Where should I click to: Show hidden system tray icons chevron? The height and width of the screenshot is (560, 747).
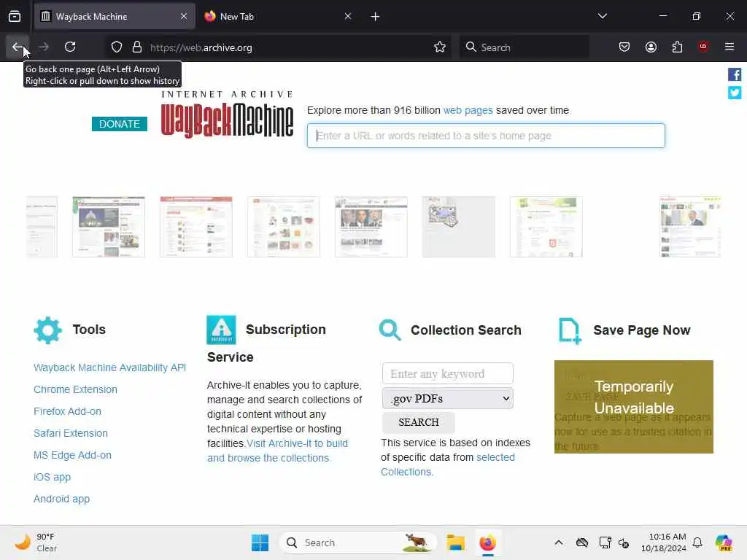point(559,542)
